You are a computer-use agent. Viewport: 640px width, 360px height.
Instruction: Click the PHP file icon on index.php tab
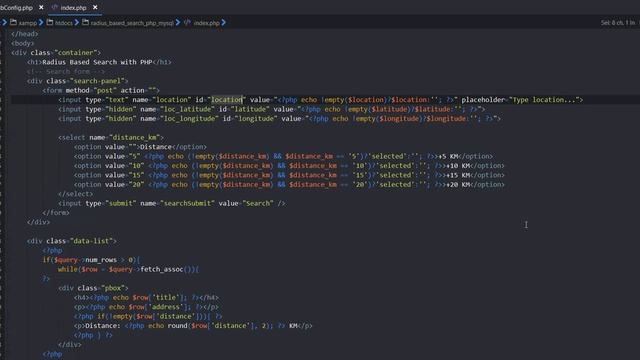click(55, 7)
